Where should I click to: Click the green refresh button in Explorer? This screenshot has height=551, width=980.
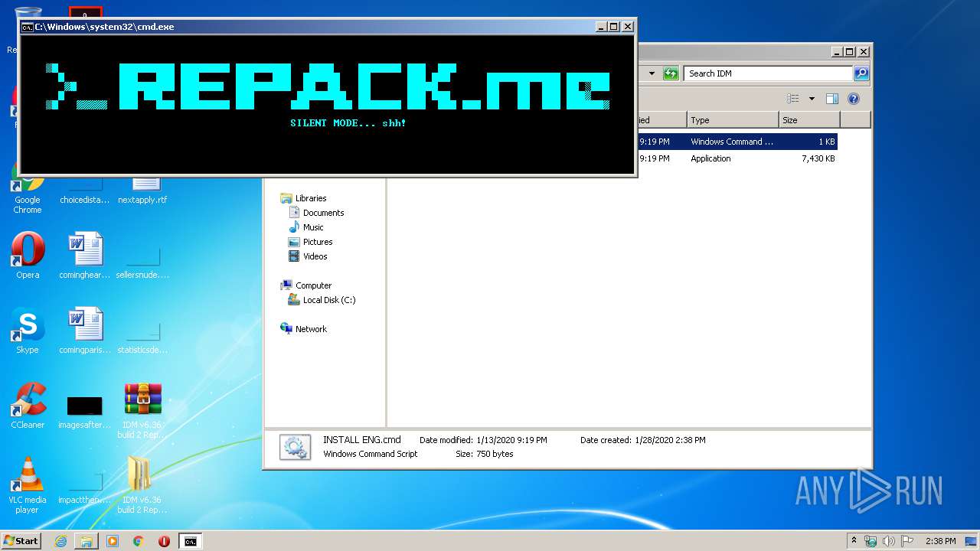(x=671, y=73)
